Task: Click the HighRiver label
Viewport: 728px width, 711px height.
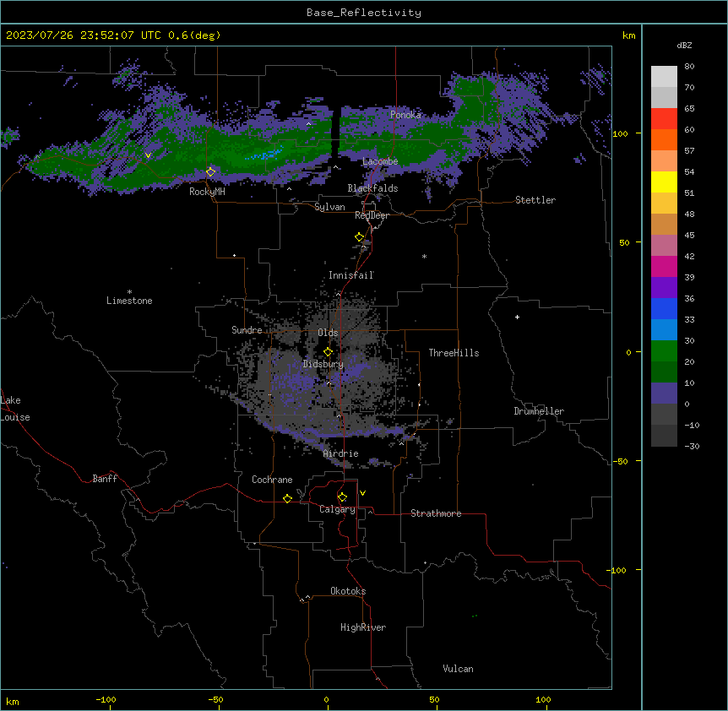Action: 363,627
